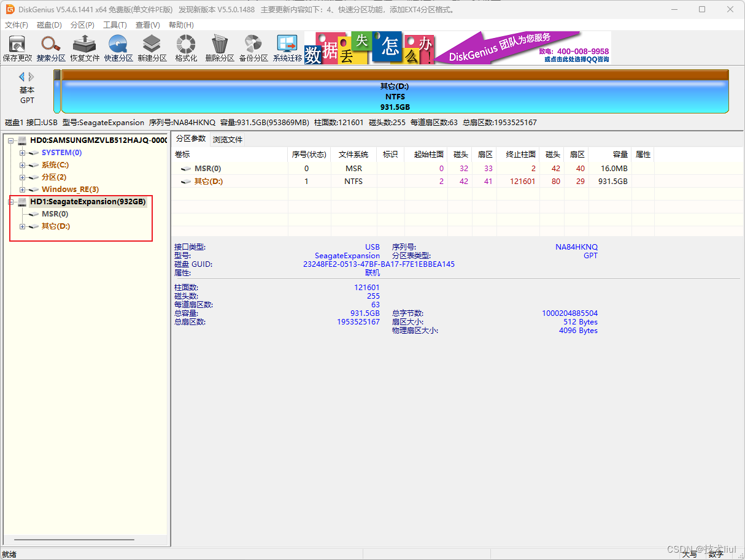The image size is (745, 560).
Task: Click the drive icon beside Windows_RE(3)
Action: (34, 190)
